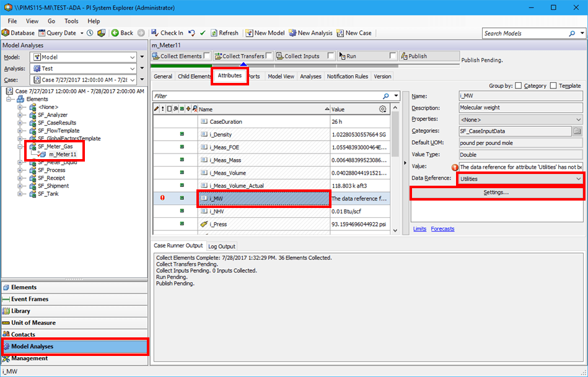Open the Tools menu
The height and width of the screenshot is (377, 588).
pyautogui.click(x=71, y=20)
